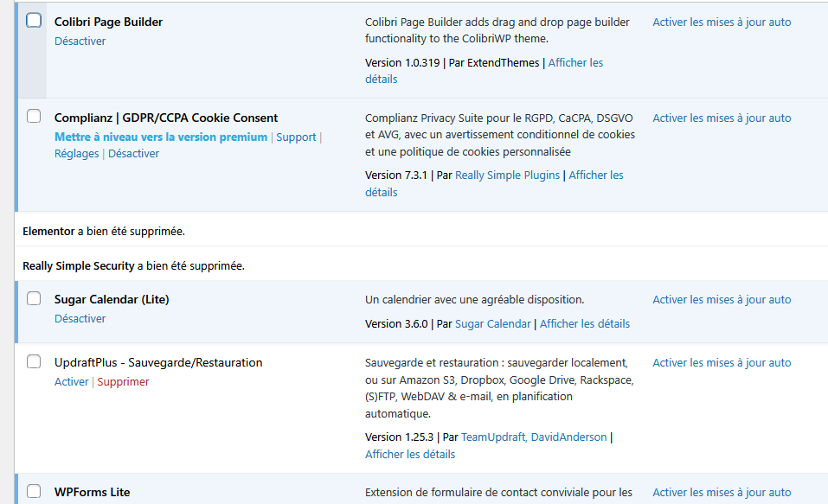Screen dimensions: 828x504
Task: Delete UpdraftPlus via Supprimer link
Action: coord(123,381)
